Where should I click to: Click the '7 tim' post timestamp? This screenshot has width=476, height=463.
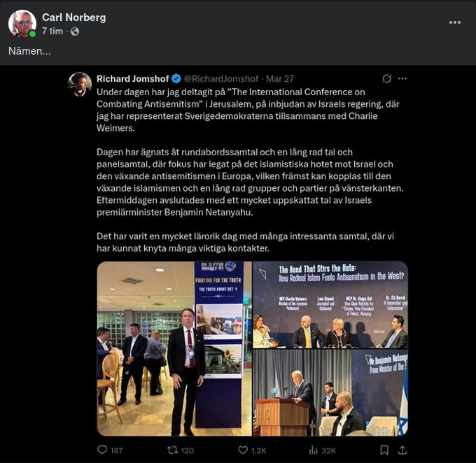point(53,31)
